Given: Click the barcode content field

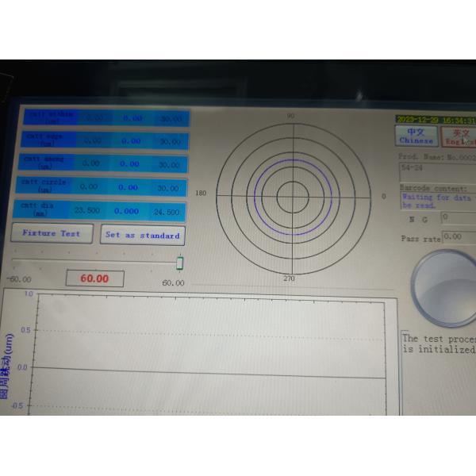Looking at the screenshot, I should [438, 201].
